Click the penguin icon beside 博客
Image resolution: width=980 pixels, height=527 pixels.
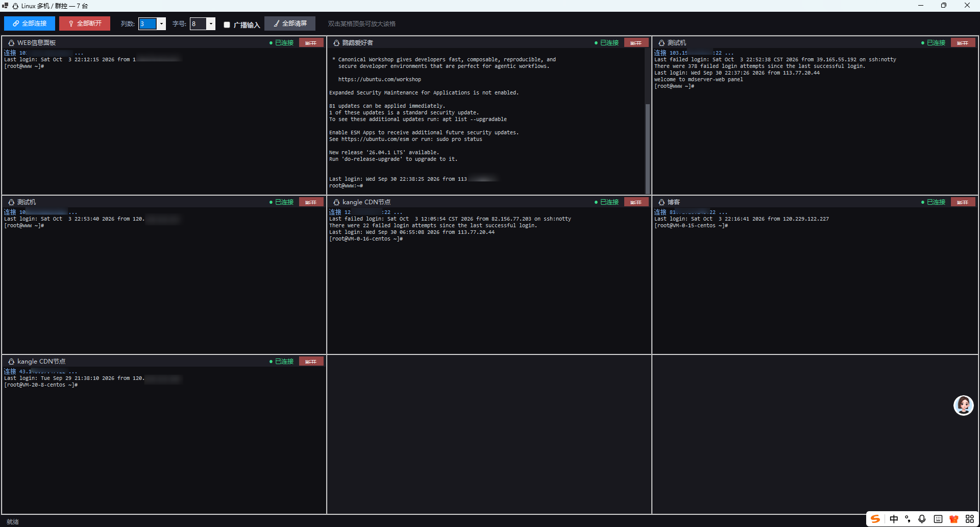click(661, 202)
